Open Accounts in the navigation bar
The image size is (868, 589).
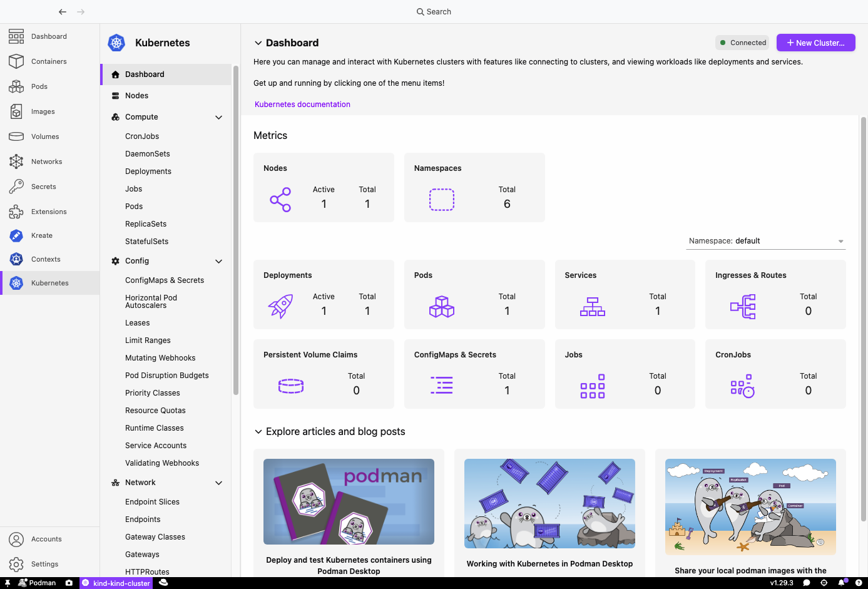(x=49, y=539)
